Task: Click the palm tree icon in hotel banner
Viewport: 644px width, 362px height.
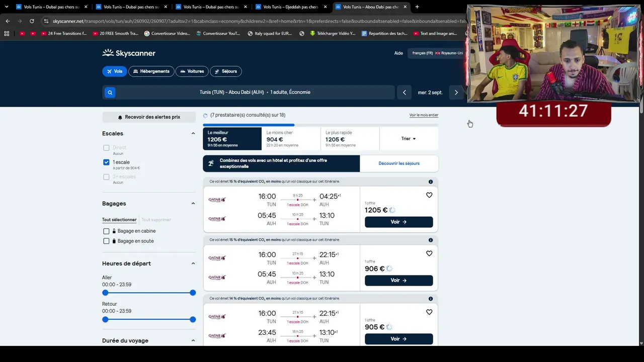Action: [x=211, y=163]
